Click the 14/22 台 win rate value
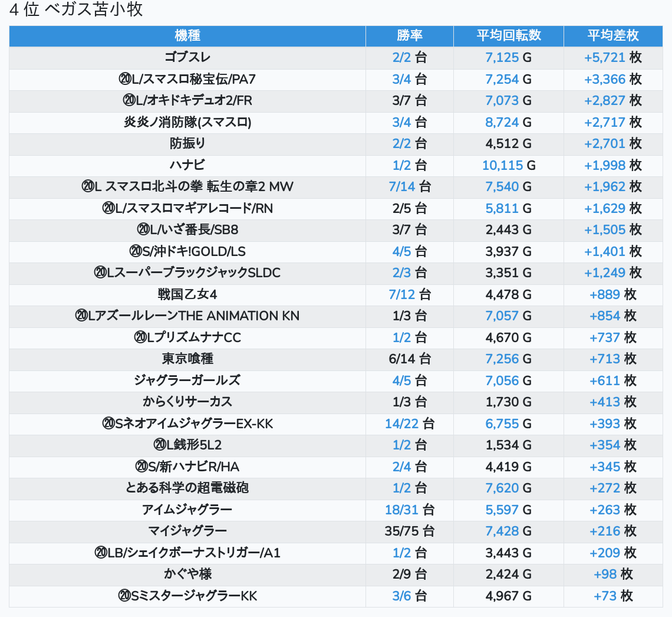 pos(410,424)
